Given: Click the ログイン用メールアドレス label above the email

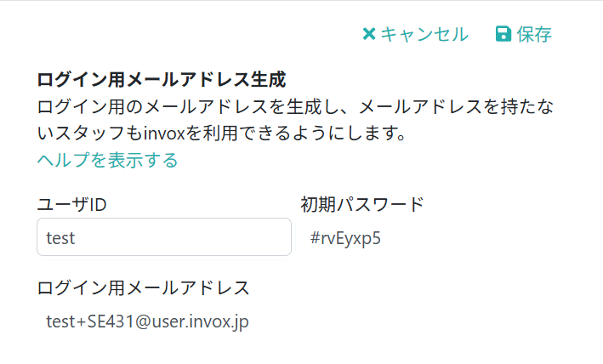Looking at the screenshot, I should (x=144, y=287).
